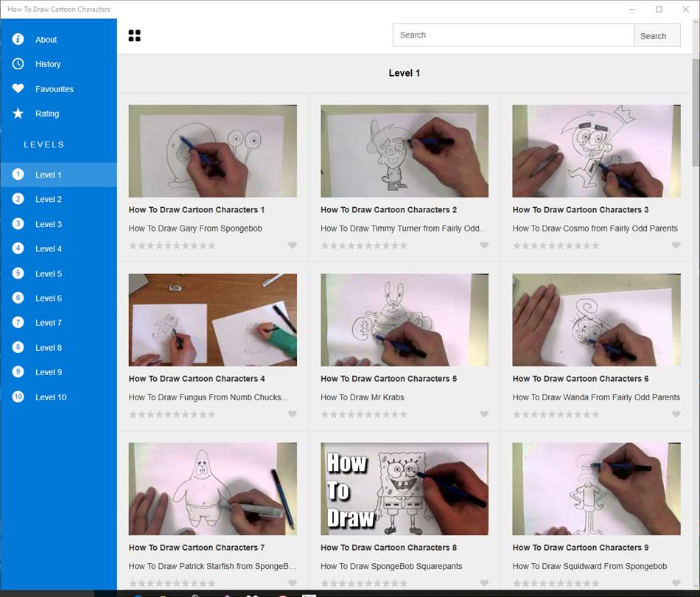
Task: Open the Rating page label
Action: coord(47,114)
